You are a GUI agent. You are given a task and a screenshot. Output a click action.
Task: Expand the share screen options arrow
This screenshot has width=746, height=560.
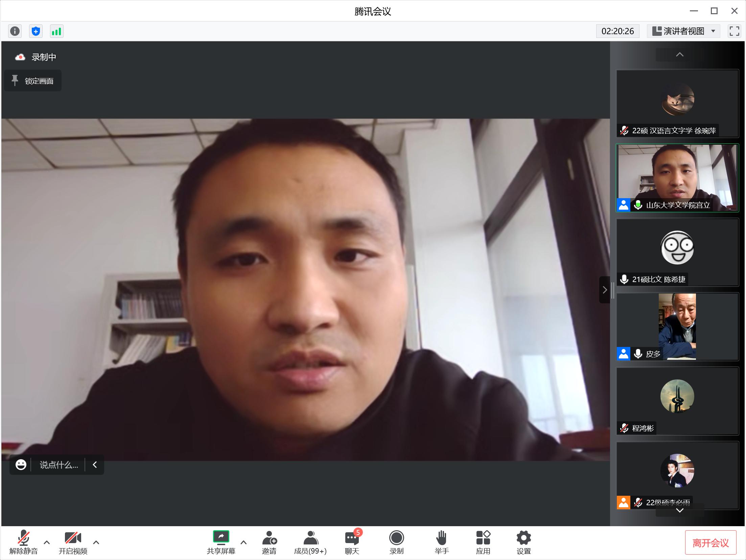click(x=243, y=542)
